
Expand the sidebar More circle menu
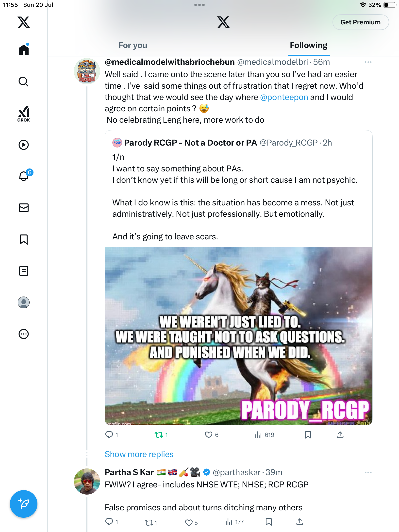(24, 334)
